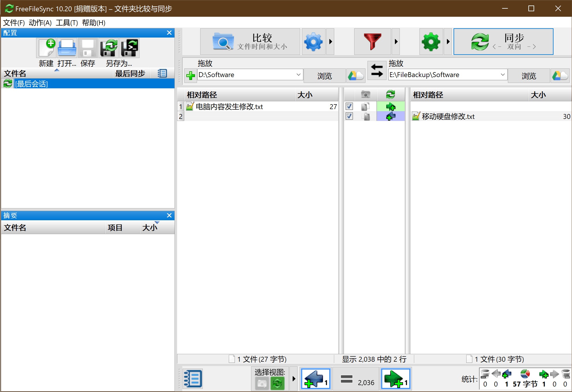
Task: Toggle show files created on left
Action: [x=315, y=379]
